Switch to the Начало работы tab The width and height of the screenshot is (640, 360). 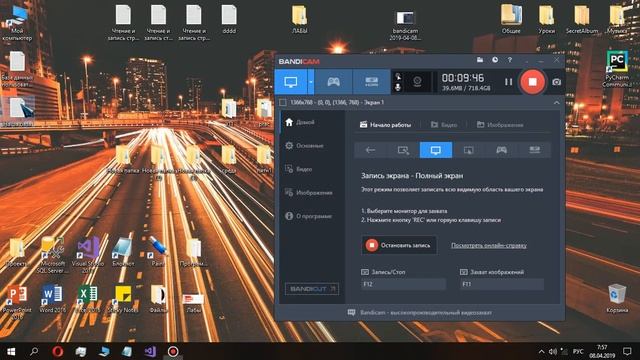tap(385, 125)
